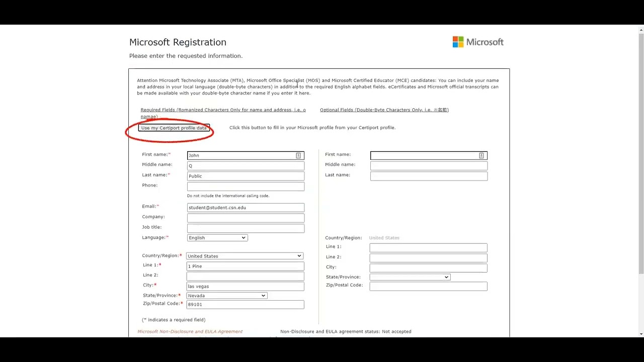Click required Line 1 field with 1 Pine

246,266
